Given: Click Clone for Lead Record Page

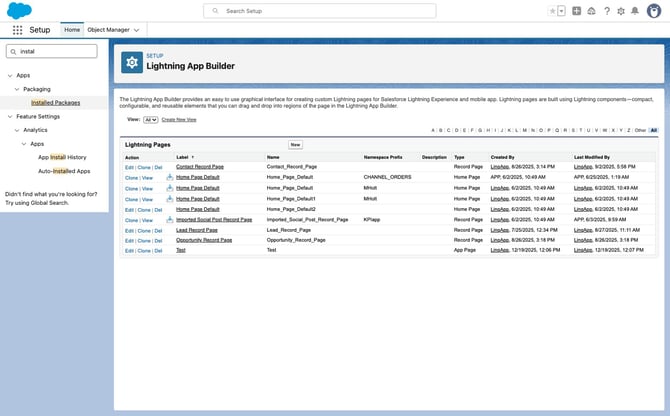Looking at the screenshot, I should pos(144,231).
